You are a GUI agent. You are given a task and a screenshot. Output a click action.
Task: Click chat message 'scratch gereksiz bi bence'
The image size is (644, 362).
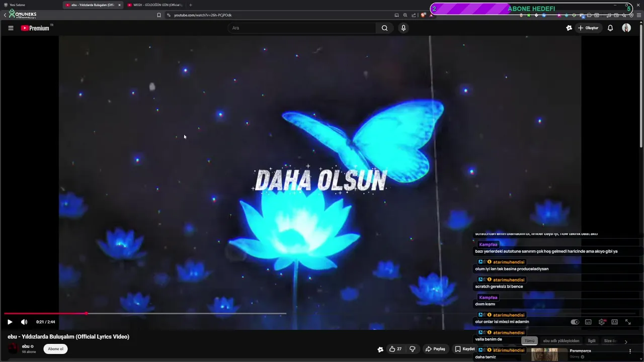[x=499, y=287]
